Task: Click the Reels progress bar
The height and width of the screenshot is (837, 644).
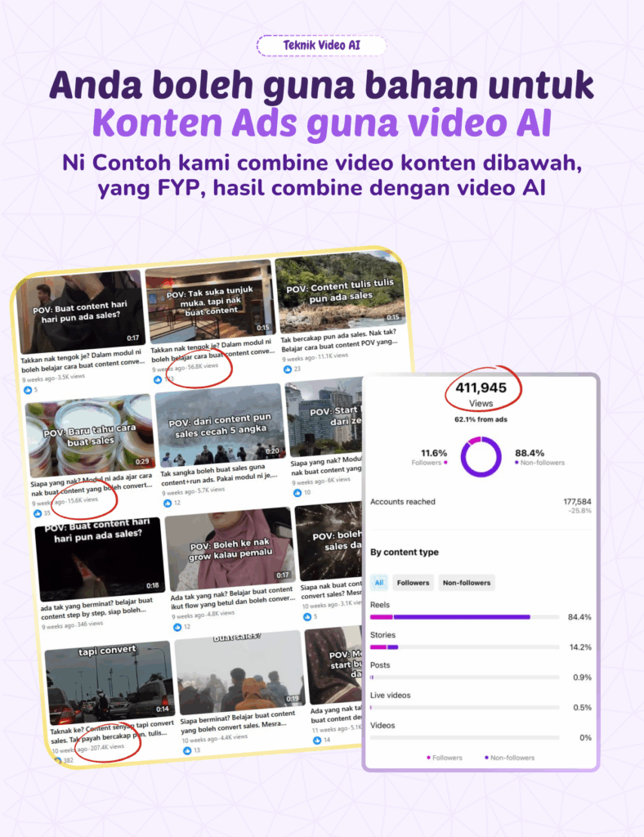Action: [x=464, y=617]
